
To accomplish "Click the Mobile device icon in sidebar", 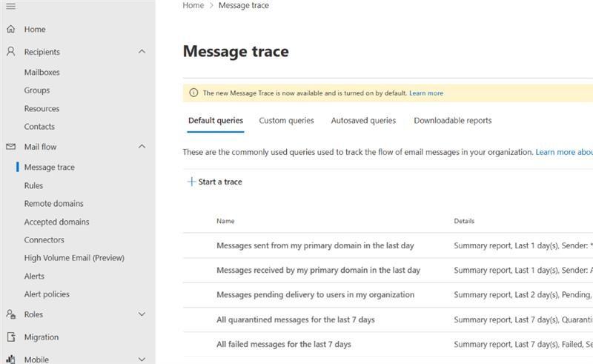I will tap(10, 360).
